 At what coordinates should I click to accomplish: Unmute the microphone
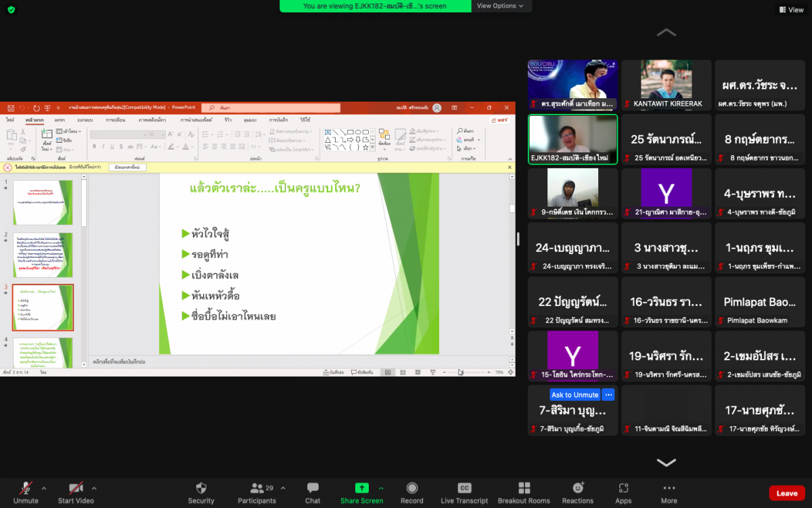coord(26,488)
